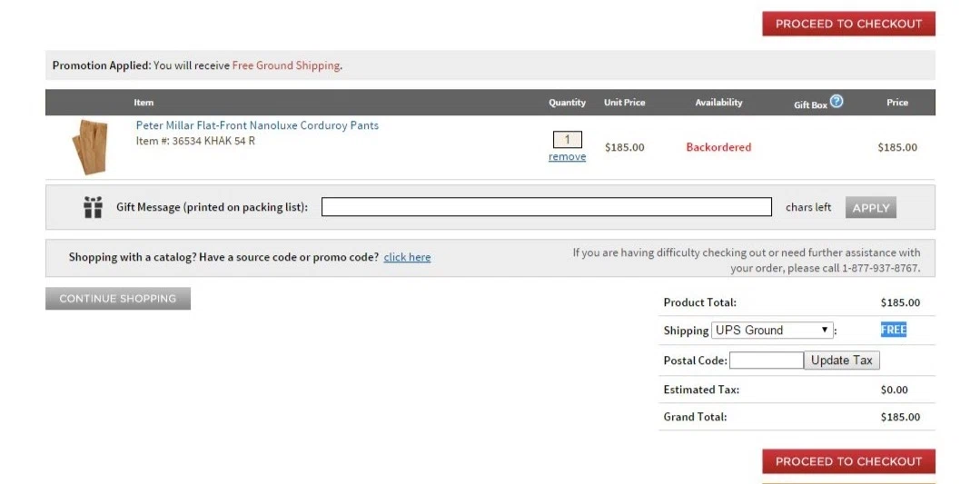Click the Grand Total amount
This screenshot has height=484, width=980.
click(x=901, y=417)
